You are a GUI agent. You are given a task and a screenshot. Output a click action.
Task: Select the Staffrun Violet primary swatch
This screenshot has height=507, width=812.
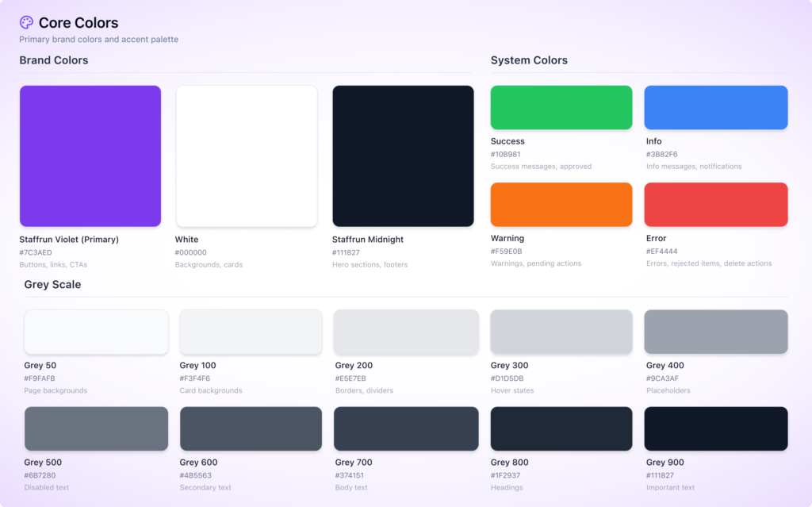[x=90, y=156]
